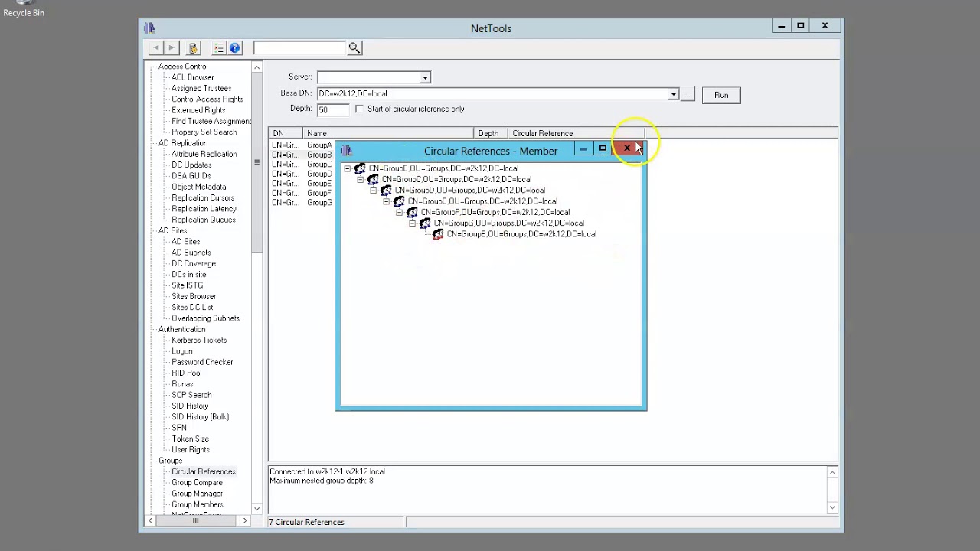Click the group icon beside CN=GroupC node
This screenshot has width=980, height=551.
(373, 179)
